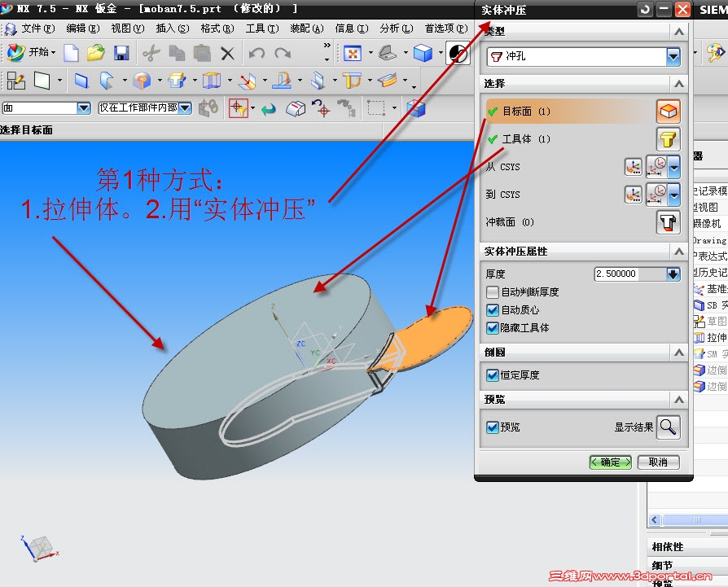
Task: Click the Redo arrow icon
Action: point(283,54)
